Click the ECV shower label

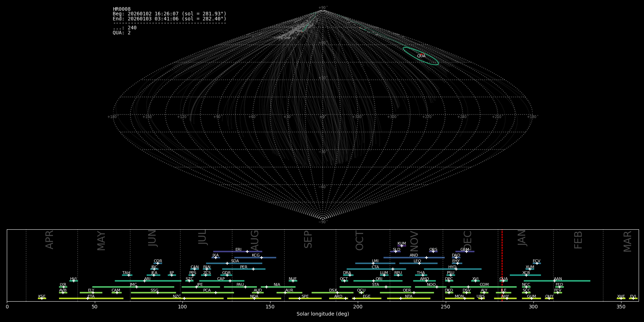click(x=537, y=261)
